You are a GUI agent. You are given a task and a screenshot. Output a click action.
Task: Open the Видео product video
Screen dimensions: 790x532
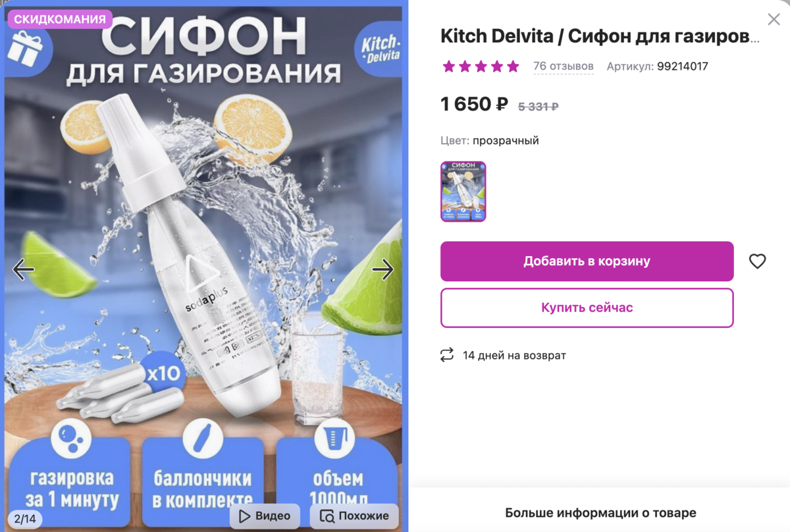tap(265, 516)
